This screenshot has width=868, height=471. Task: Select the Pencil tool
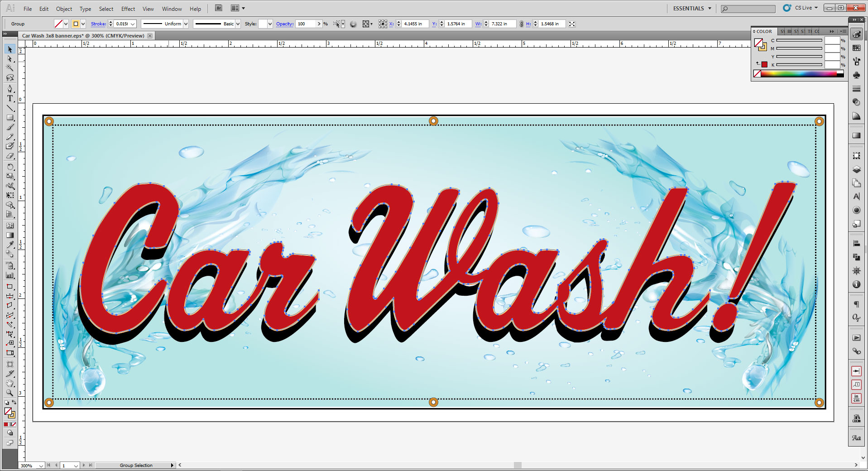coord(10,137)
